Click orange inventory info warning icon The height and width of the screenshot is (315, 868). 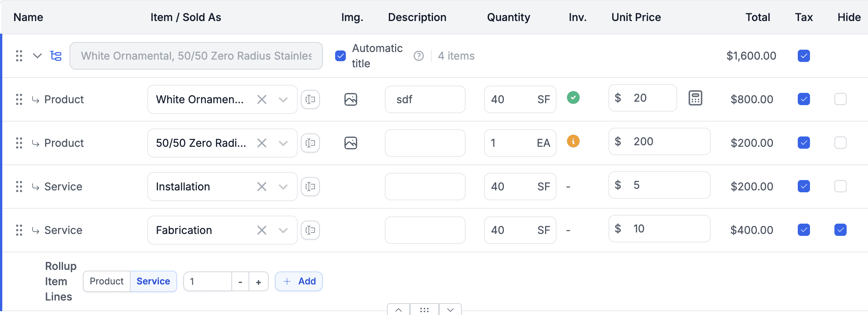pyautogui.click(x=573, y=141)
